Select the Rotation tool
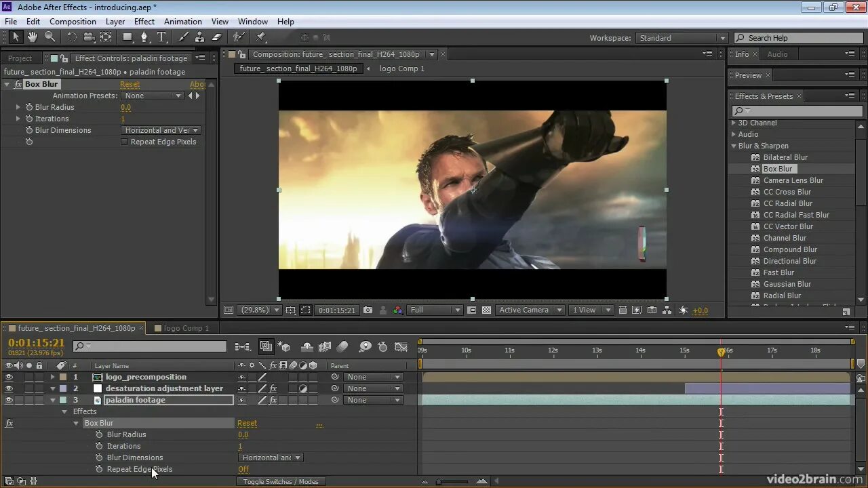 [72, 37]
